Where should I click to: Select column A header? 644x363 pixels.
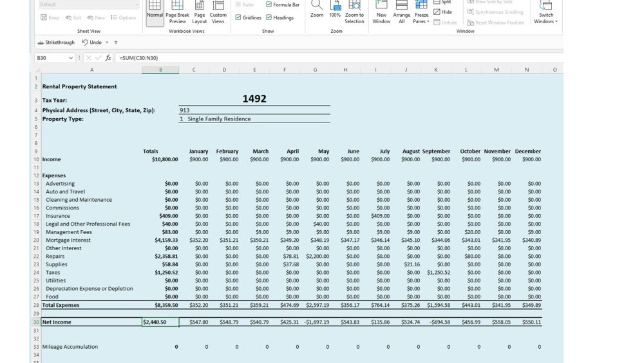click(91, 70)
